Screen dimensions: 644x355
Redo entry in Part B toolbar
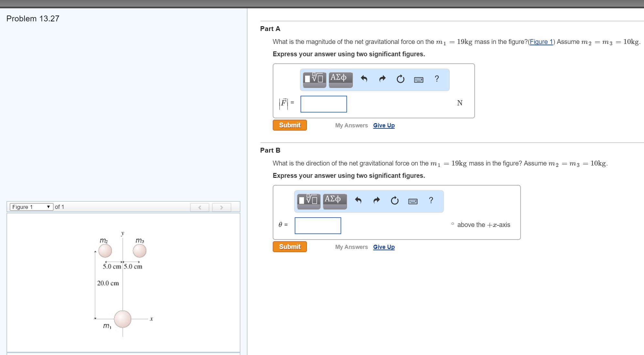376,200
